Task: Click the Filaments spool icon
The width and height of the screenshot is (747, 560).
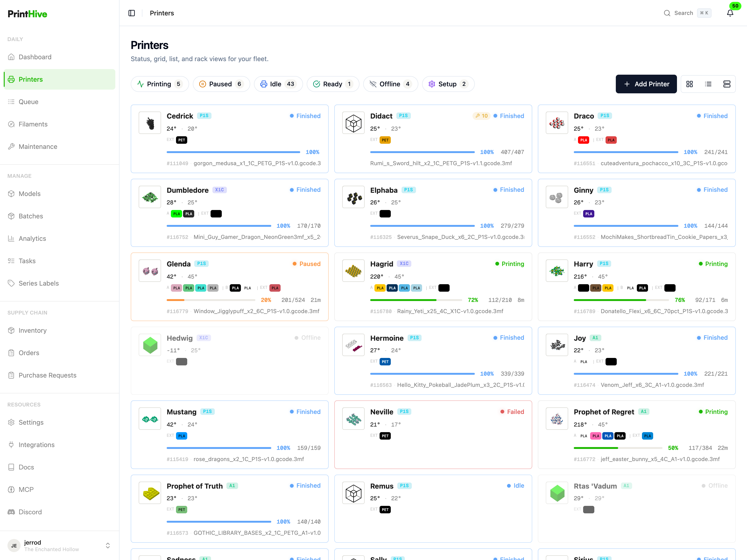Action: tap(11, 124)
